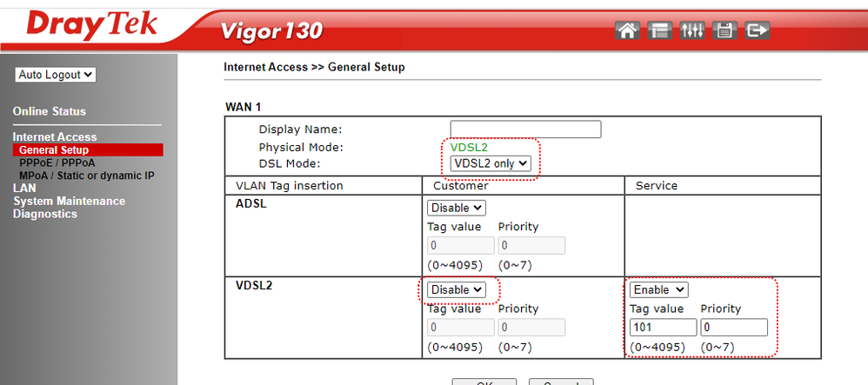The image size is (868, 385).
Task: Open LAN menu in sidebar
Action: click(x=24, y=188)
